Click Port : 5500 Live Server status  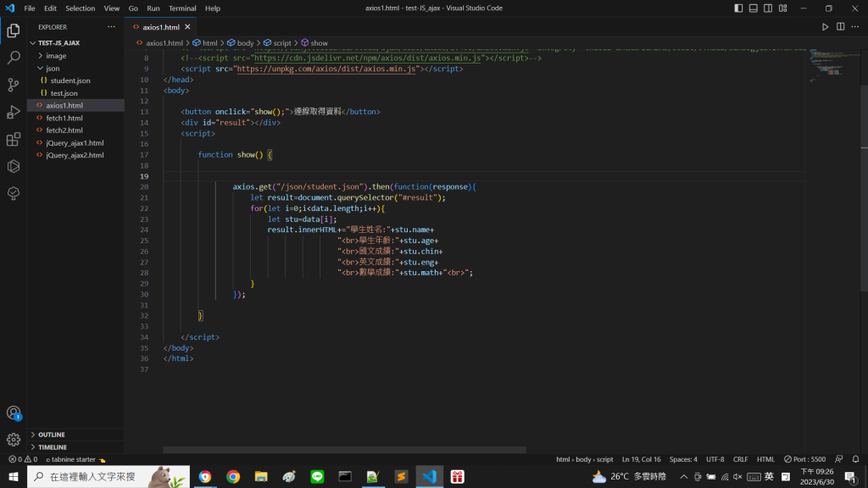coord(805,459)
